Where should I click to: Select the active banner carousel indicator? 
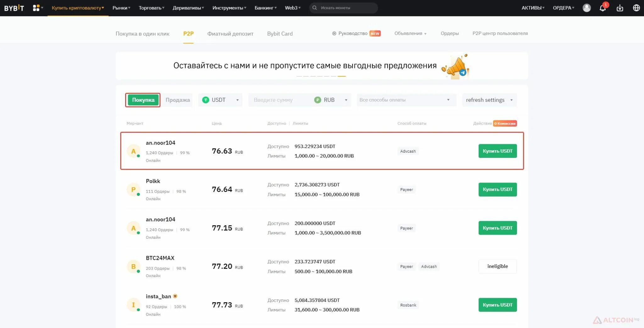[341, 76]
